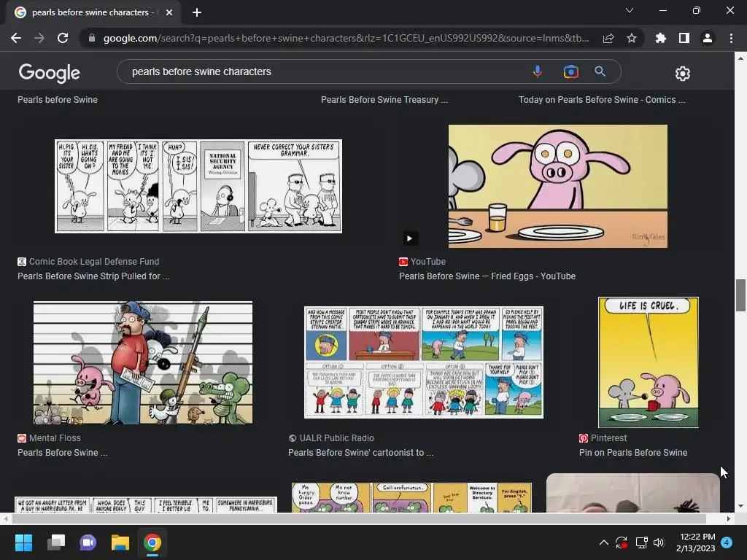
Task: Click the browser forward arrow
Action: click(39, 38)
